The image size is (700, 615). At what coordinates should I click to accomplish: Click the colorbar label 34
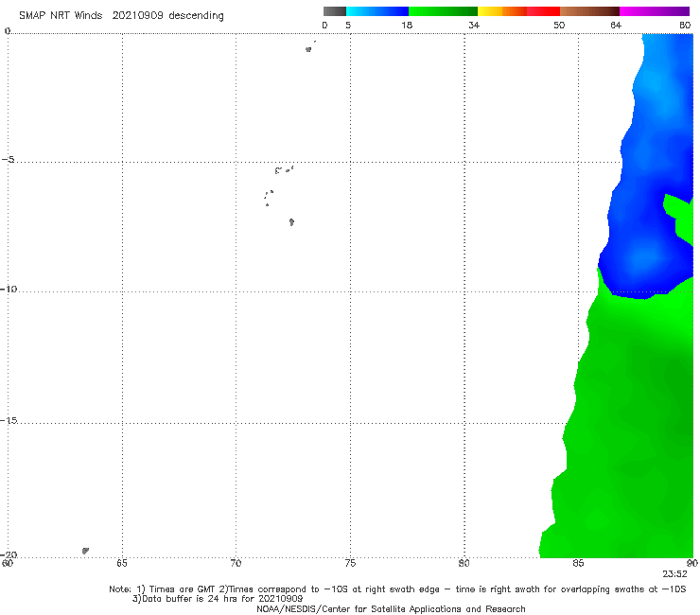[x=474, y=26]
